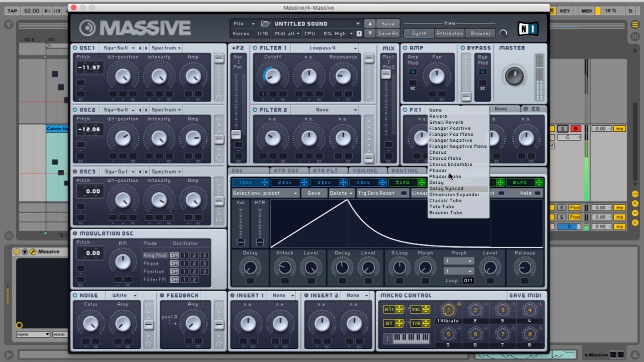Switch to Attributes view
This screenshot has height=362, width=644.
coord(449,33)
